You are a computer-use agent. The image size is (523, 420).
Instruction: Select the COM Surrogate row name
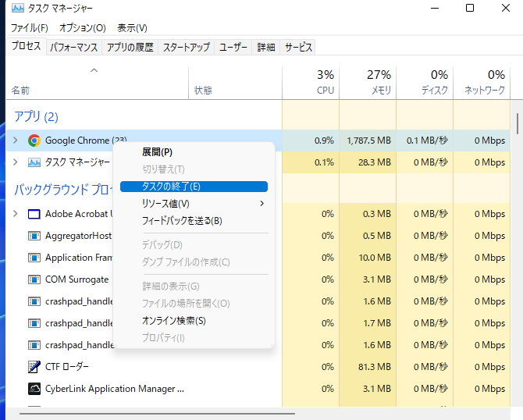pyautogui.click(x=76, y=279)
